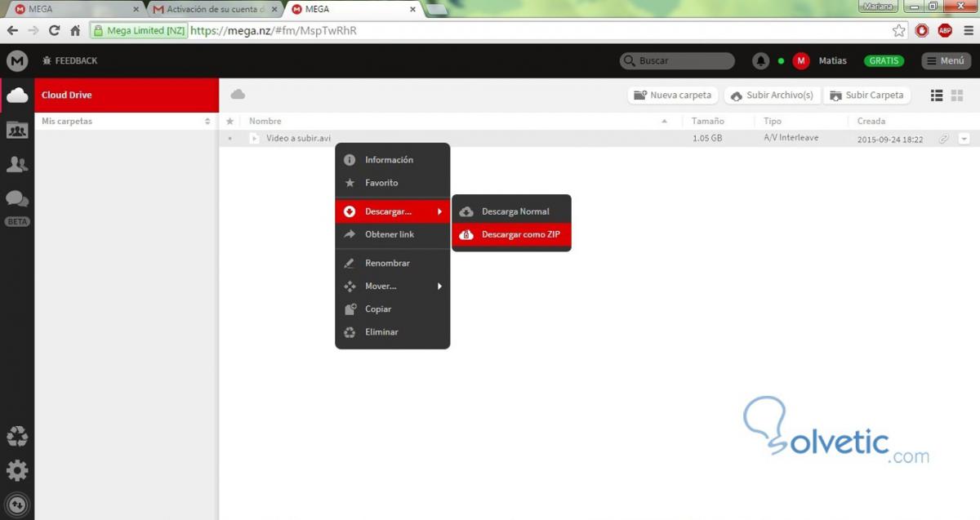Image resolution: width=980 pixels, height=520 pixels.
Task: Click the green online status dot
Action: pos(781,60)
